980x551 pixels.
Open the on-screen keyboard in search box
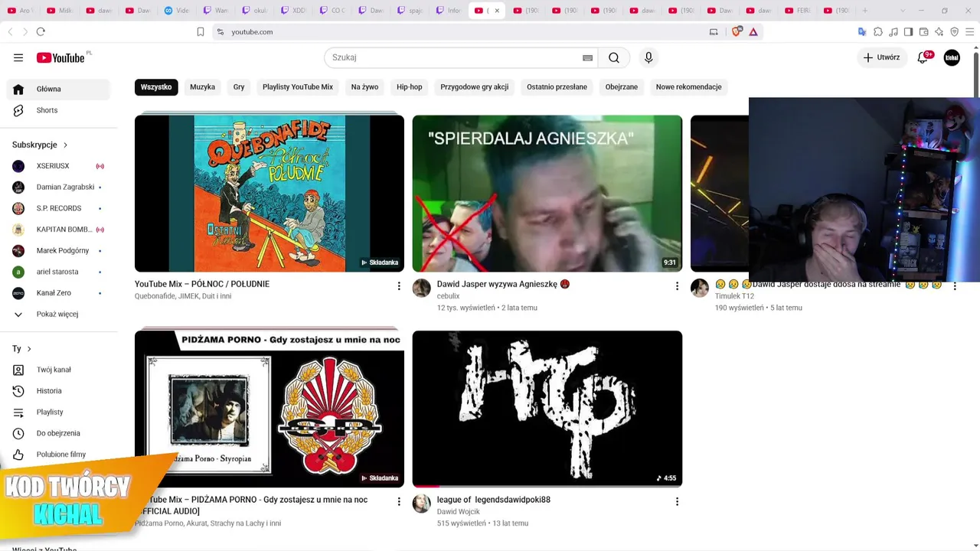tap(587, 57)
